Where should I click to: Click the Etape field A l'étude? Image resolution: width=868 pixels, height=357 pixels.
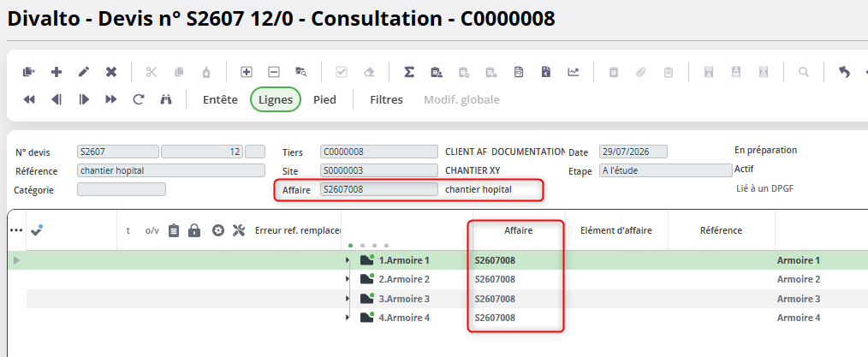665,170
